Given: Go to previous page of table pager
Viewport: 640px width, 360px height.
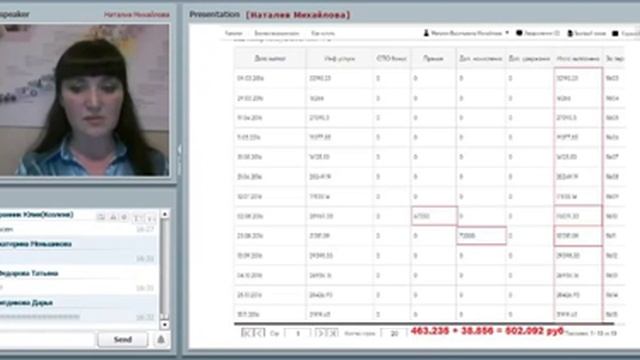Looking at the screenshot, I should [x=260, y=333].
